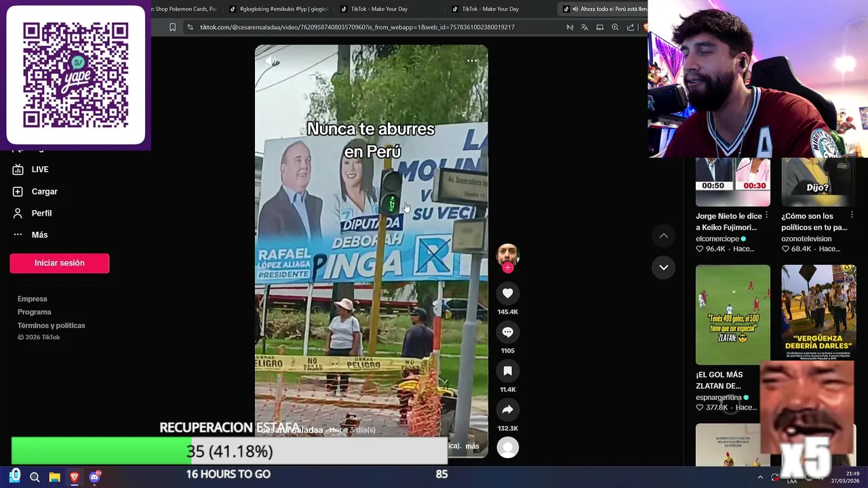This screenshot has width=868, height=488.
Task: Open the comments bubble icon
Action: tap(508, 331)
